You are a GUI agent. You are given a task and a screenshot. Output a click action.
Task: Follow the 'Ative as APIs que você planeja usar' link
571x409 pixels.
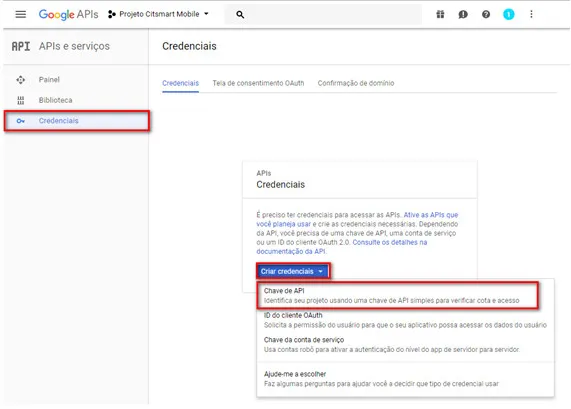tap(357, 219)
